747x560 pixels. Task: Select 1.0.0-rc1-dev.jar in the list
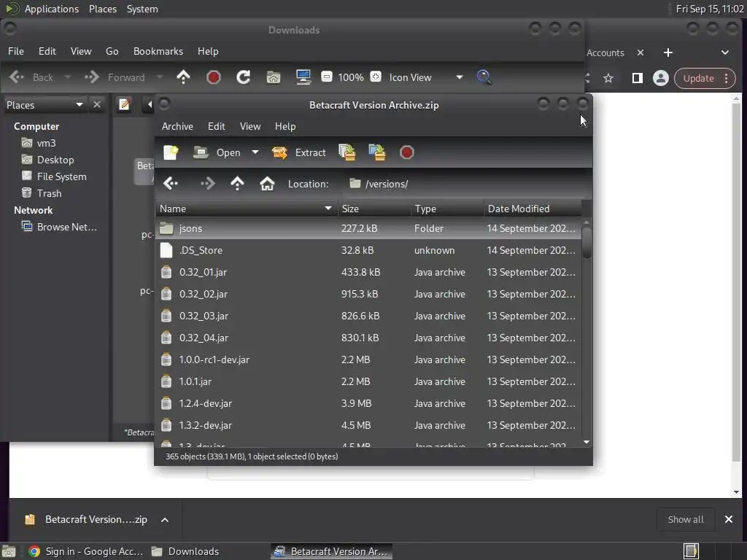point(368,360)
